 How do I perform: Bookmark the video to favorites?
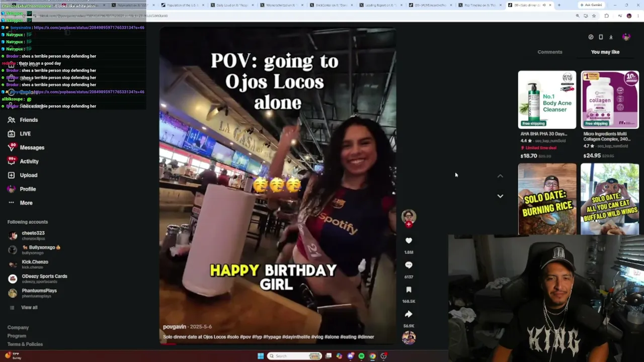point(409,290)
